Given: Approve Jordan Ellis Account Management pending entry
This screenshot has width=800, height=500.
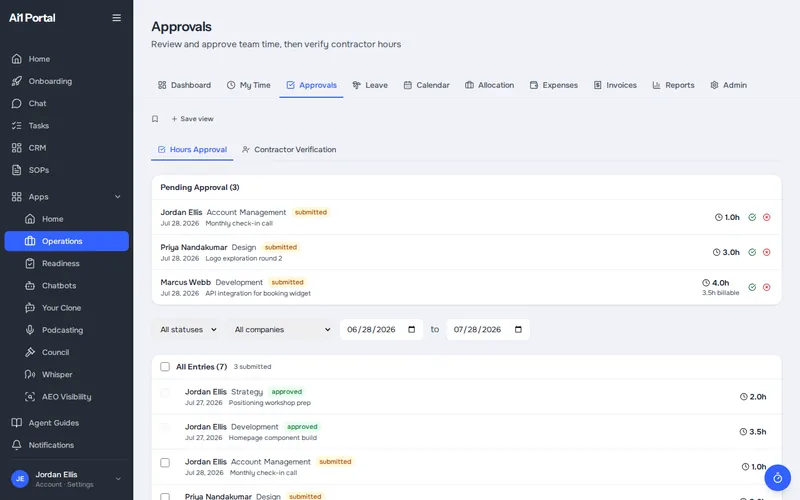Looking at the screenshot, I should pos(752,217).
